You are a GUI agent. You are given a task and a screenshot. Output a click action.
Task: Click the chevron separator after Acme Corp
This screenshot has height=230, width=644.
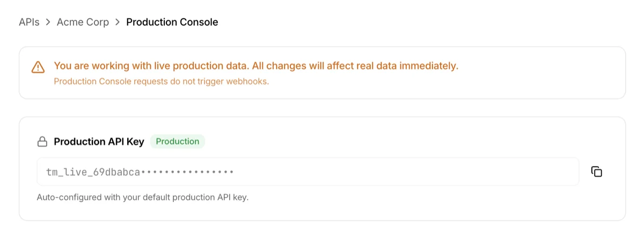coord(118,23)
